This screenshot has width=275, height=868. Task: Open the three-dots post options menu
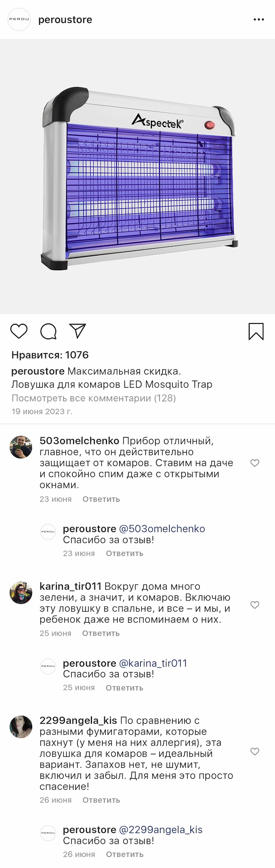pyautogui.click(x=259, y=20)
